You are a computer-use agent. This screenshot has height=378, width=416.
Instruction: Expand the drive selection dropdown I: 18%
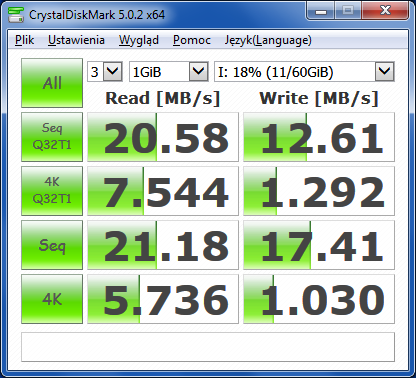pos(304,71)
